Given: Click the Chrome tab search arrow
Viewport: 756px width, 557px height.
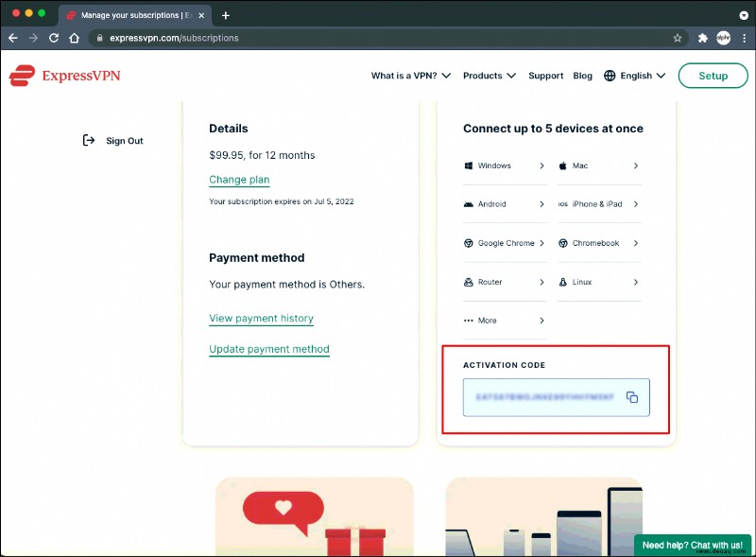Looking at the screenshot, I should pyautogui.click(x=744, y=15).
